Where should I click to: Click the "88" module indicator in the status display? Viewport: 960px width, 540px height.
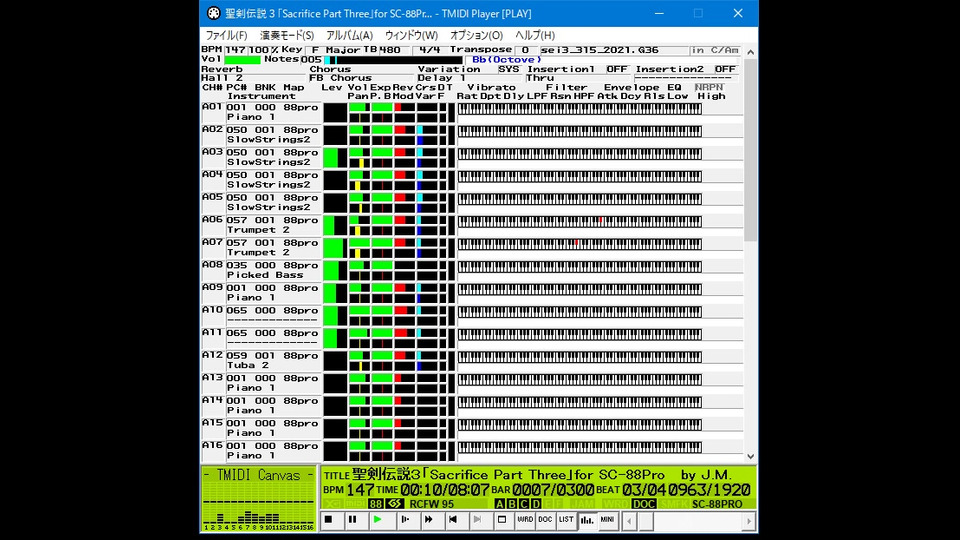coord(375,504)
